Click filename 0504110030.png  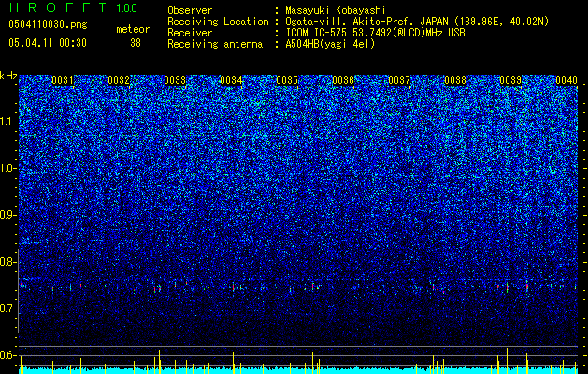click(x=48, y=24)
